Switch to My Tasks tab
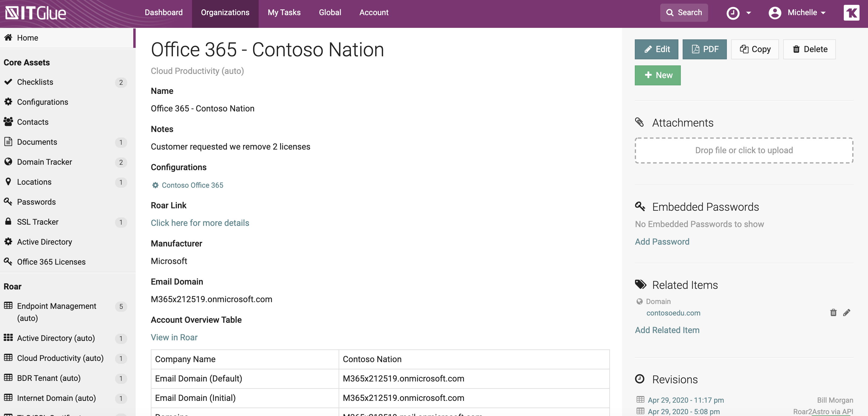The width and height of the screenshot is (868, 416). pyautogui.click(x=284, y=12)
